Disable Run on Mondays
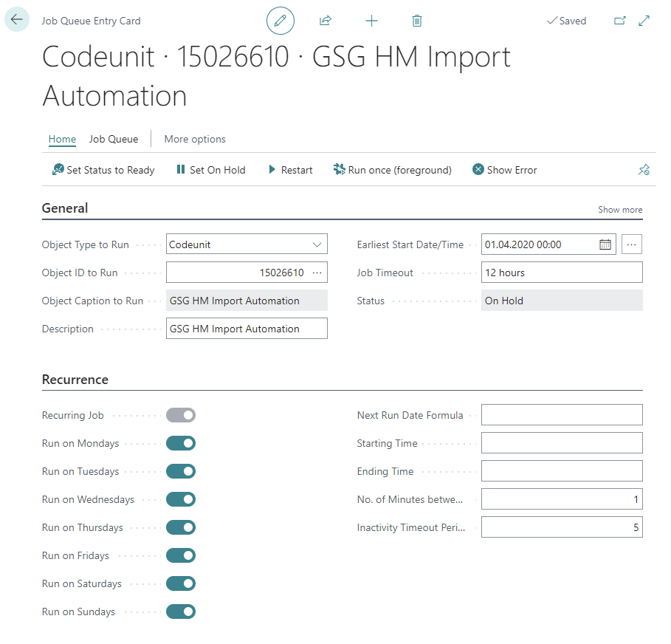 pyautogui.click(x=181, y=443)
